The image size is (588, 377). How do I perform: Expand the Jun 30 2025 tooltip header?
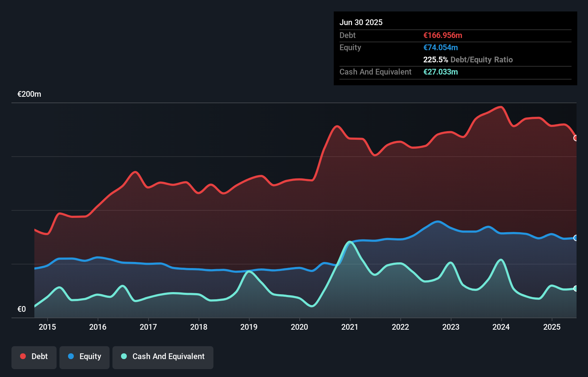coord(361,22)
